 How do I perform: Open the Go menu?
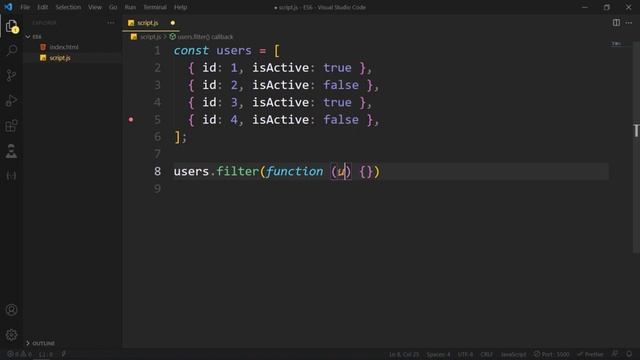click(x=113, y=7)
